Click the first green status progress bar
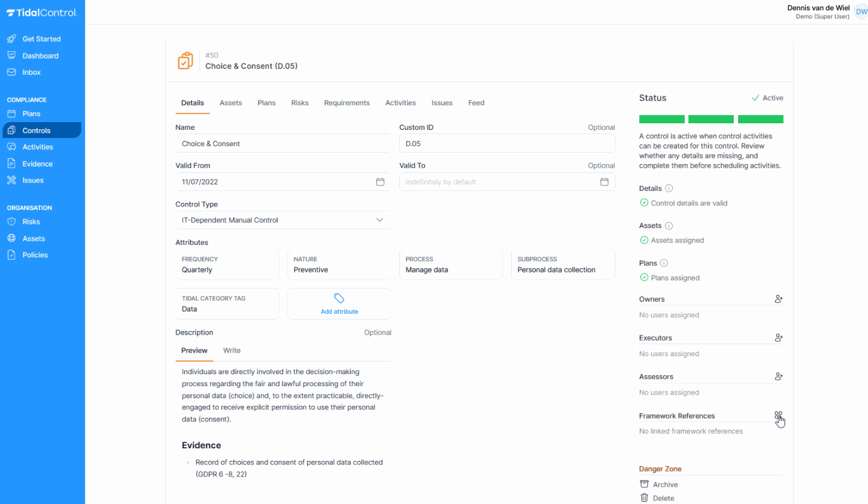Screen dimensions: 868x504 tap(661, 119)
